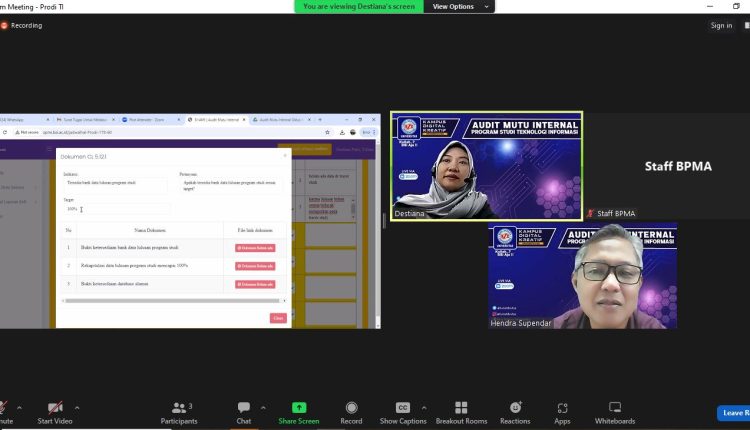Click 'Dokumen Belum ada' button in row 2
The height and width of the screenshot is (430, 750).
[x=255, y=266]
